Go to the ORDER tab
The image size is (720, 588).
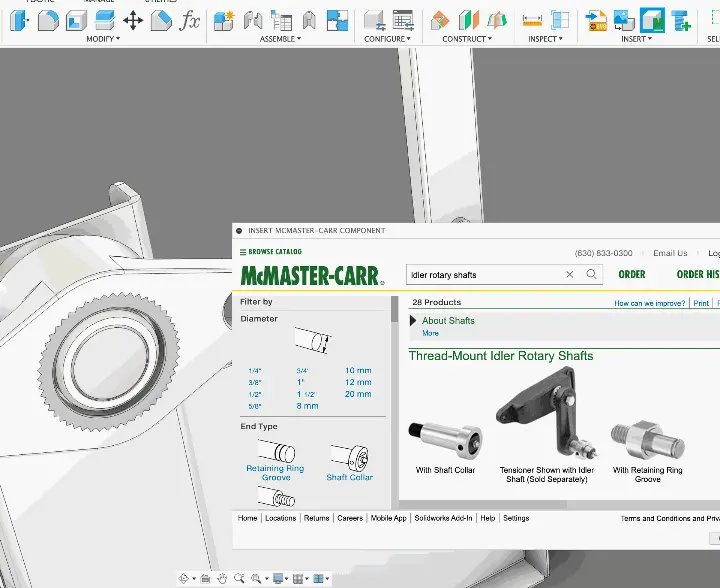(x=631, y=274)
